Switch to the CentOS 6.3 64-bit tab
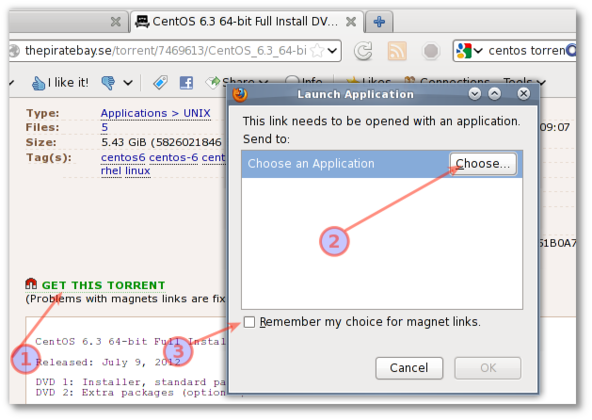Image resolution: width=592 pixels, height=420 pixels. tap(245, 22)
